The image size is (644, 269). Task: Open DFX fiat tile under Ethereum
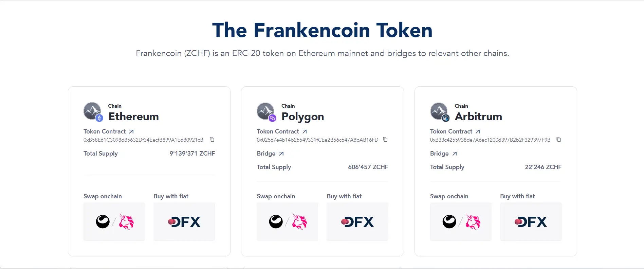pos(184,222)
